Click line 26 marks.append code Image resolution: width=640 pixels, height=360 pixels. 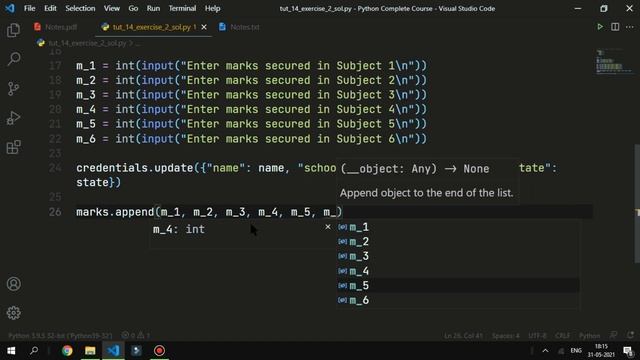209,212
